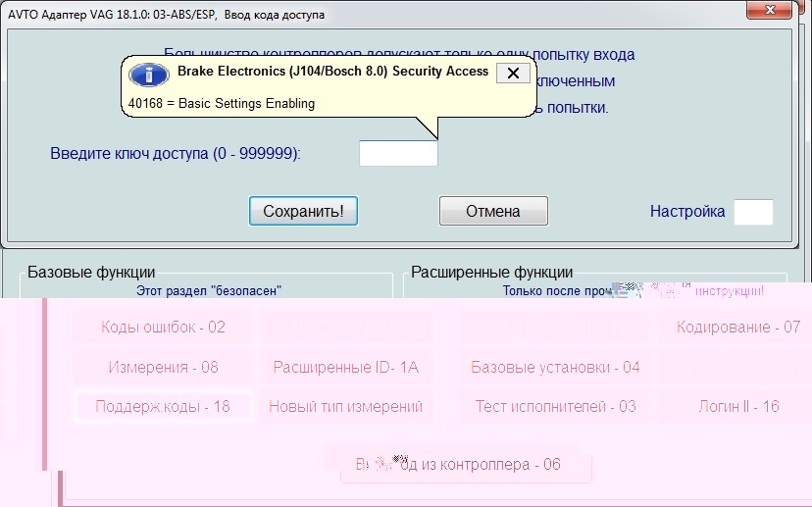Open Базовые установки - 04

pos(555,368)
